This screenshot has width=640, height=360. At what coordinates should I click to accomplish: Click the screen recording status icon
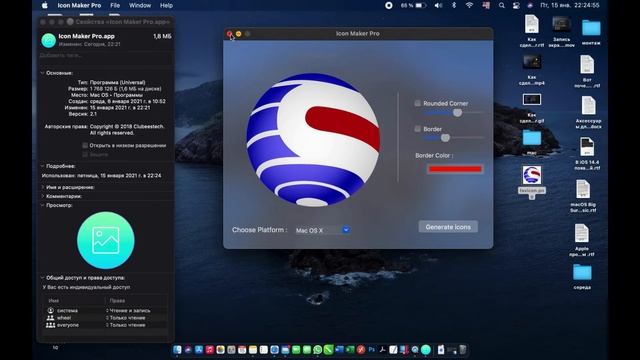(x=389, y=5)
